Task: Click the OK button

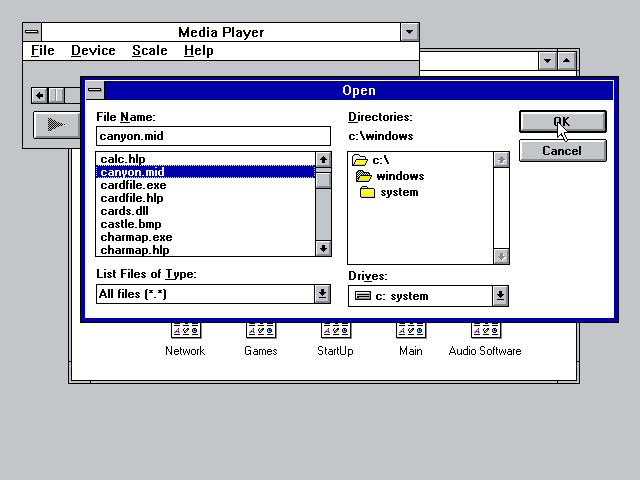Action: click(563, 122)
